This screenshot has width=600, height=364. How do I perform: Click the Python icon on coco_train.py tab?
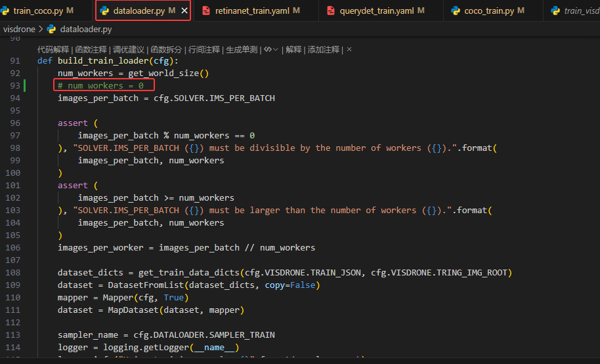tap(456, 10)
